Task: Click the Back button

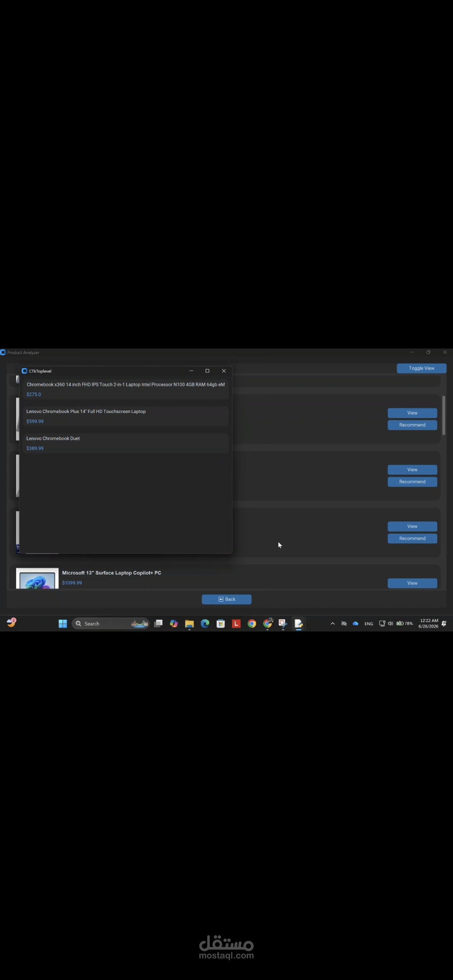Action: coord(226,599)
